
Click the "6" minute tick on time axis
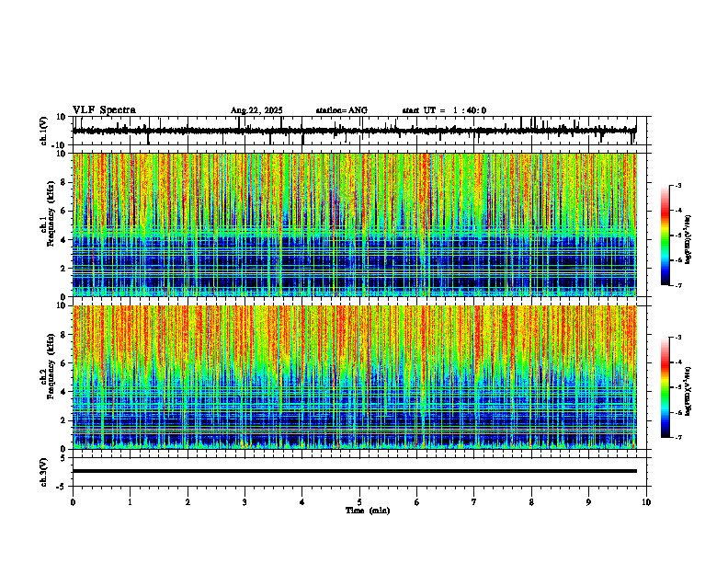click(417, 502)
